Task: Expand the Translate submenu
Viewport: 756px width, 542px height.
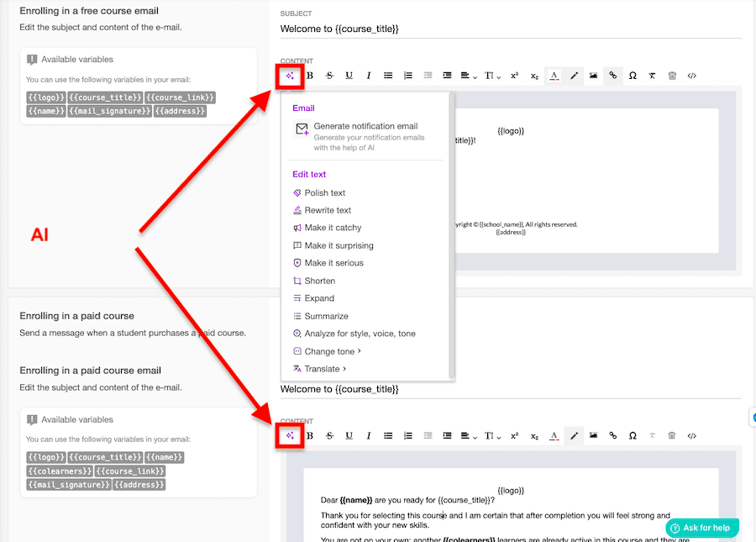Action: click(322, 368)
